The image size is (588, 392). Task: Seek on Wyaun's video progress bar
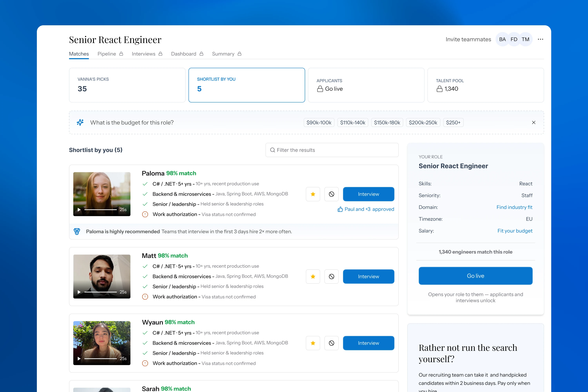(x=101, y=358)
